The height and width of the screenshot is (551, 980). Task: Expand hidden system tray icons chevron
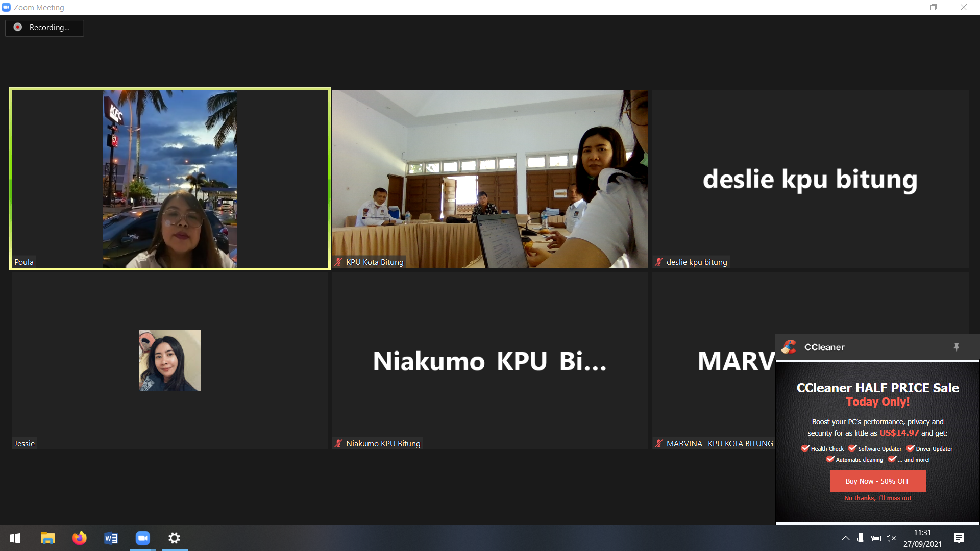coord(845,538)
